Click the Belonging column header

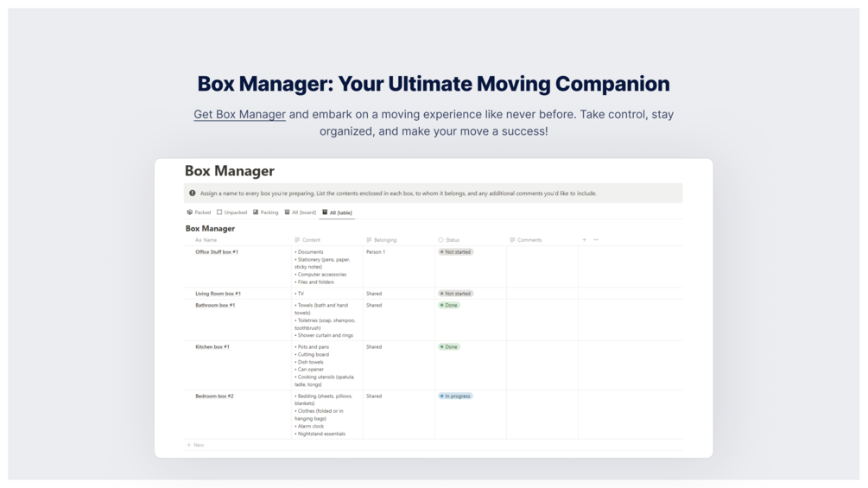(382, 240)
